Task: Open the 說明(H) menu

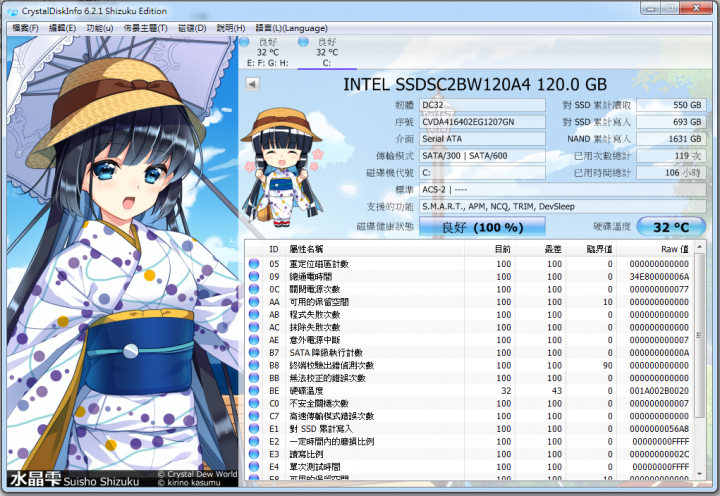Action: coord(231,28)
